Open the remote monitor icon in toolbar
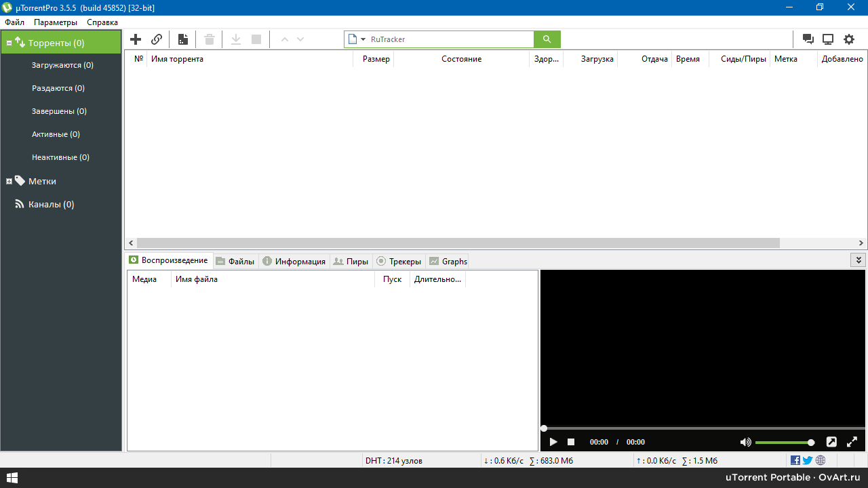Viewport: 868px width, 488px height. (828, 39)
